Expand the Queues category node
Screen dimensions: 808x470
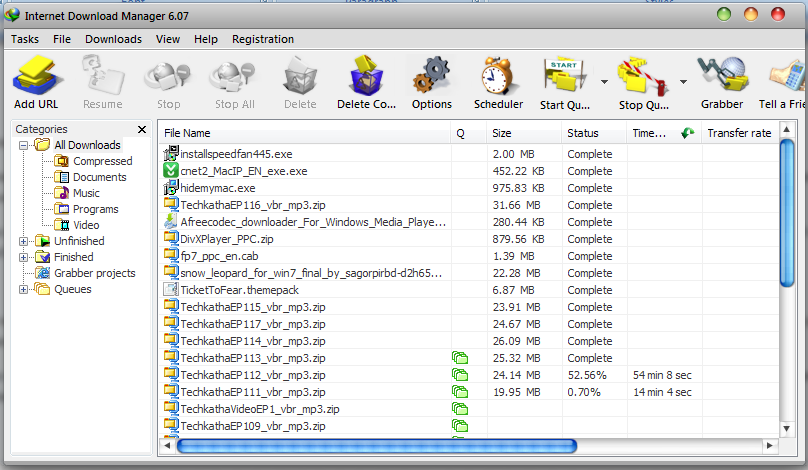coord(23,290)
